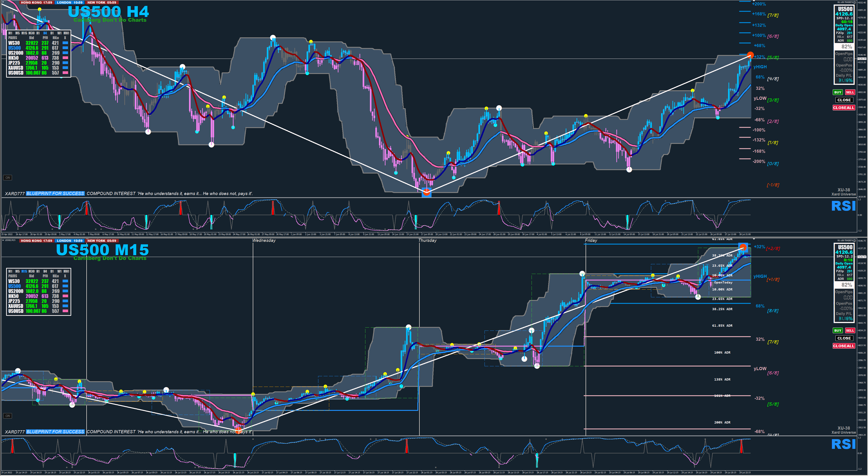
Task: Click orange swing-high marker on H4 chart
Action: pyautogui.click(x=750, y=55)
